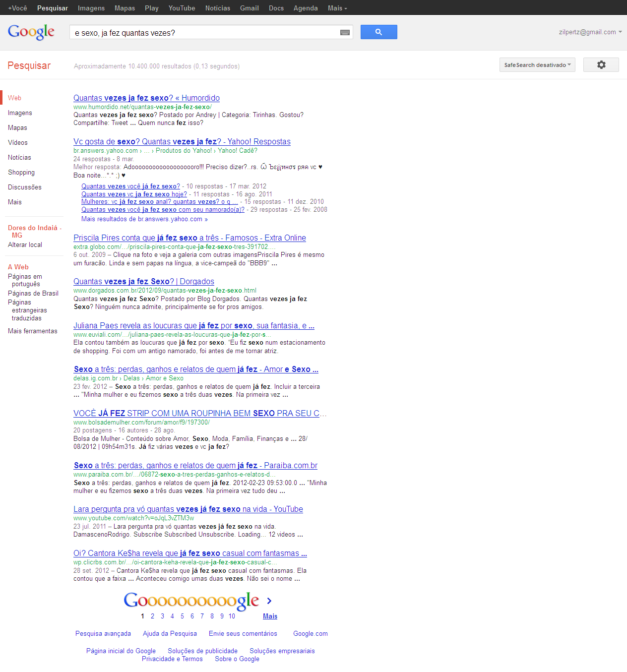Open Agenda in the top bar
This screenshot has height=672, width=627.
coord(306,8)
